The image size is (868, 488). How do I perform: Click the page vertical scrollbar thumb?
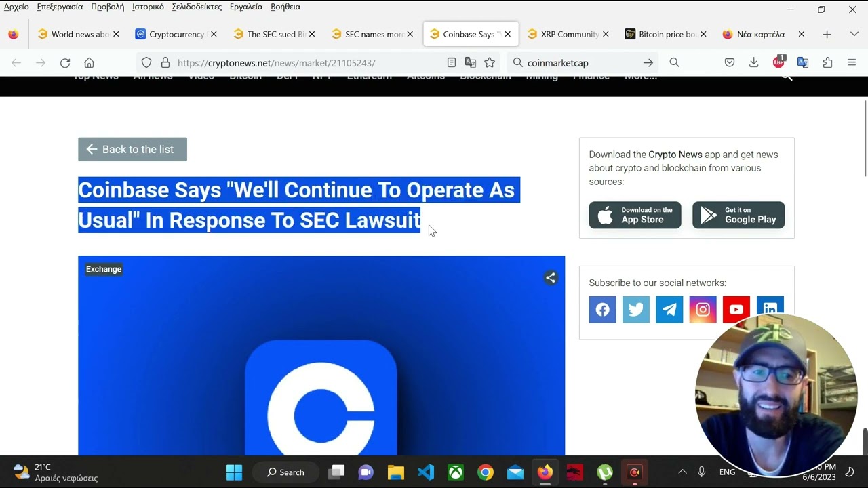point(865,138)
